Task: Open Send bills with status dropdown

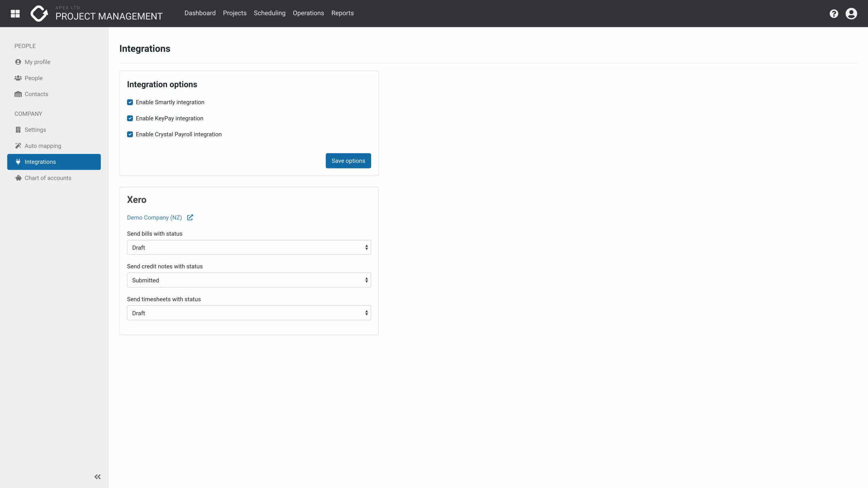Action: coord(249,247)
